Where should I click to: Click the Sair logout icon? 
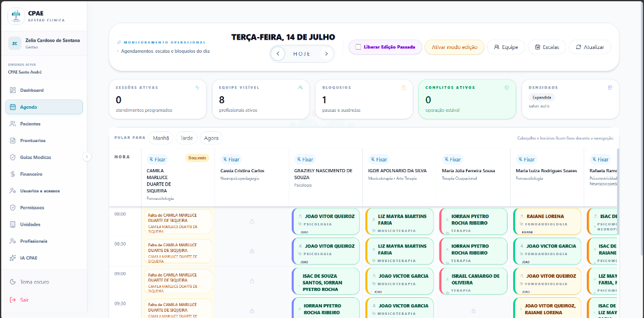(x=13, y=300)
